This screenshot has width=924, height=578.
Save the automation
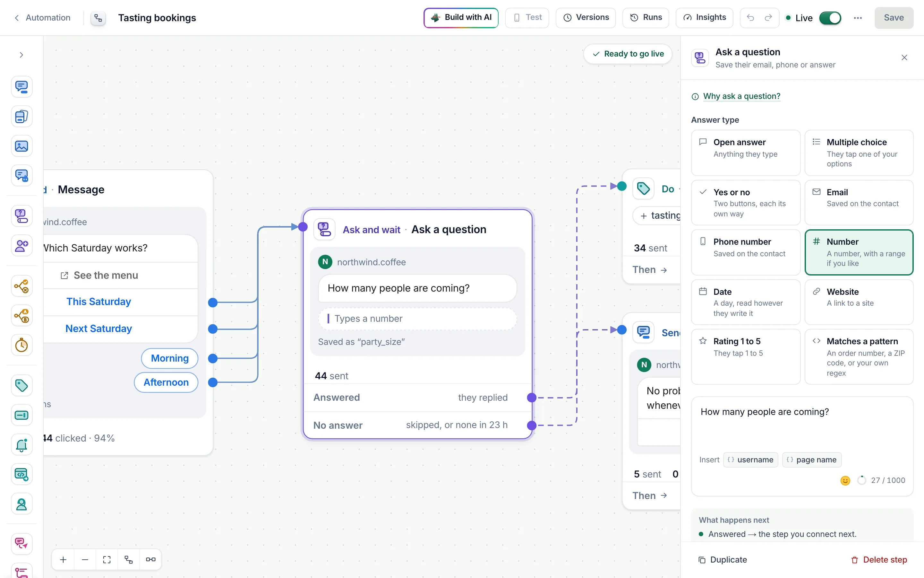(894, 18)
